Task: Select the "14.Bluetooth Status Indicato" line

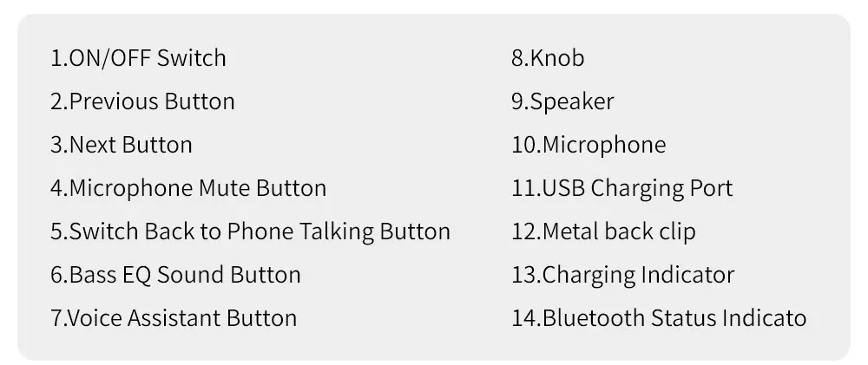Action: coord(659,318)
